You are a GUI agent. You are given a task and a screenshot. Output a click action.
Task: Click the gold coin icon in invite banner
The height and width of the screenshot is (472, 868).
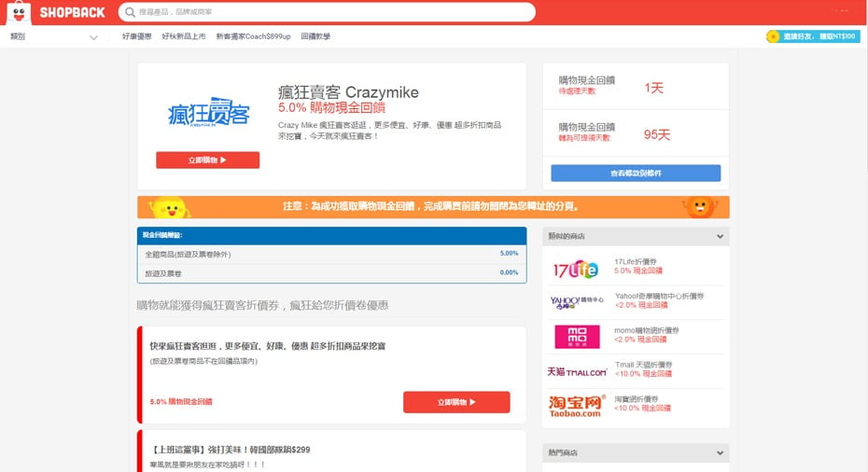click(773, 36)
